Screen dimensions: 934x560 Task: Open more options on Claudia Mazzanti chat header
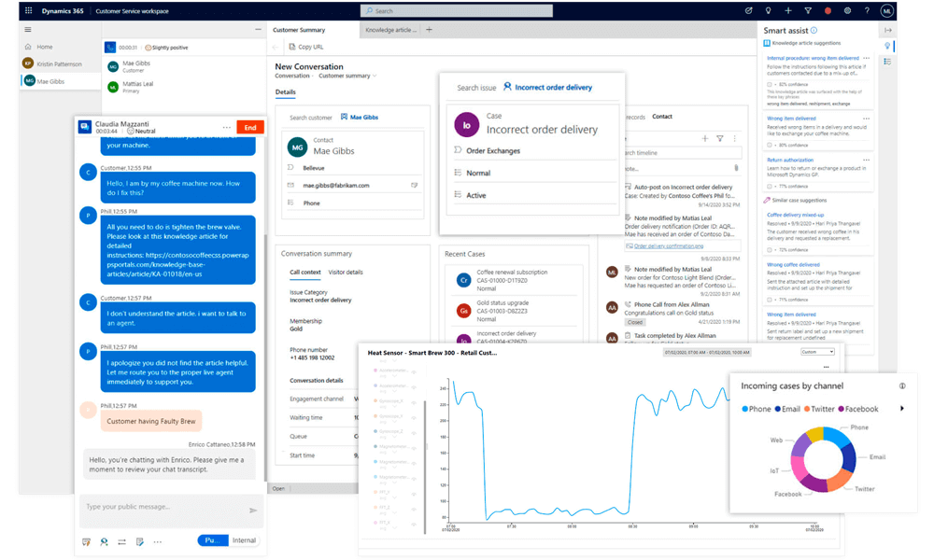226,127
